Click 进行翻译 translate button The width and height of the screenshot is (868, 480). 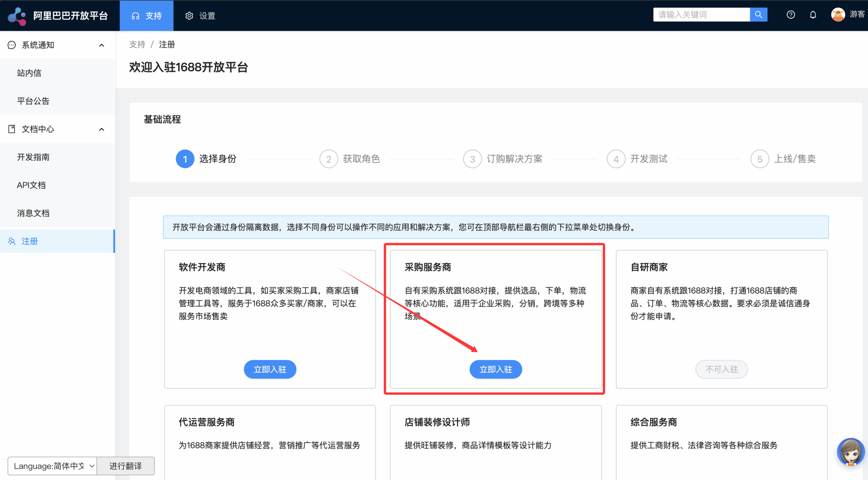[126, 466]
